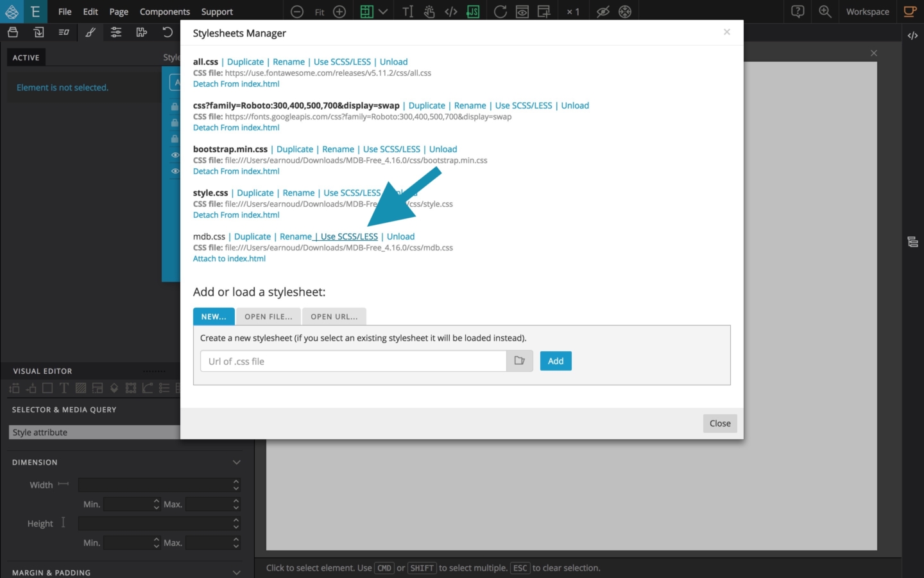This screenshot has width=924, height=578.
Task: Expand the Margin & Padding section
Action: coord(236,572)
